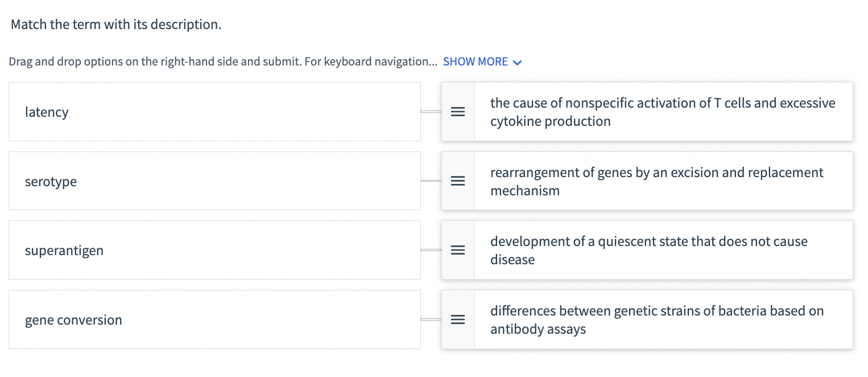The image size is (868, 377).
Task: Pick the differences between genetic strains description
Action: point(657,319)
